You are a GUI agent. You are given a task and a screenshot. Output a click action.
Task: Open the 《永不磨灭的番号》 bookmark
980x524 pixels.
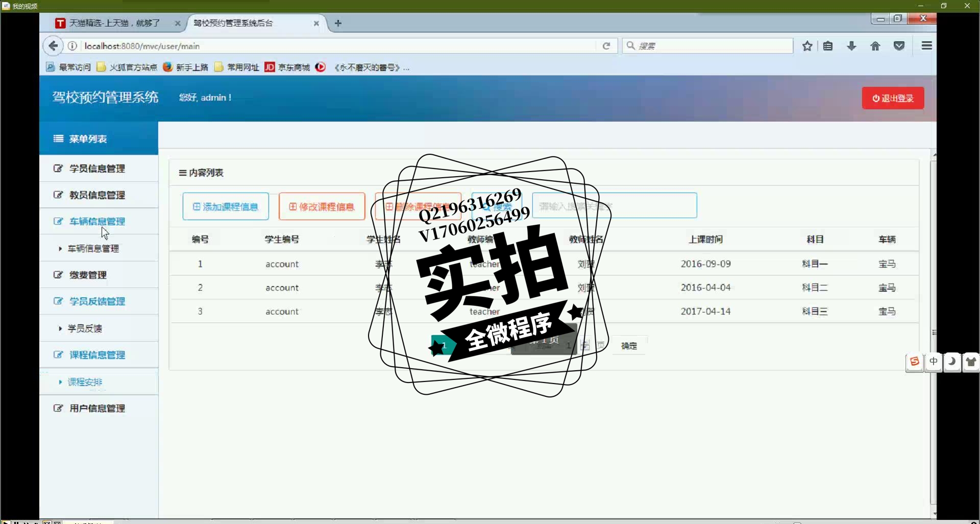tap(362, 67)
